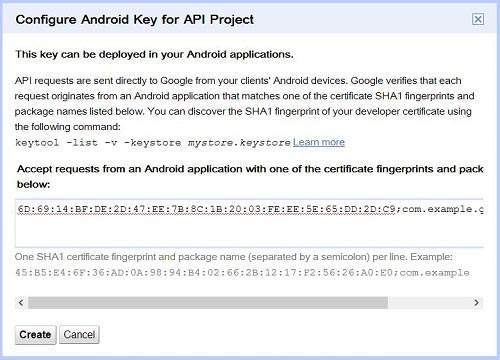Click the horizontal scrollbar left arrow
Viewport: 500px width, 360px height.
point(21,303)
